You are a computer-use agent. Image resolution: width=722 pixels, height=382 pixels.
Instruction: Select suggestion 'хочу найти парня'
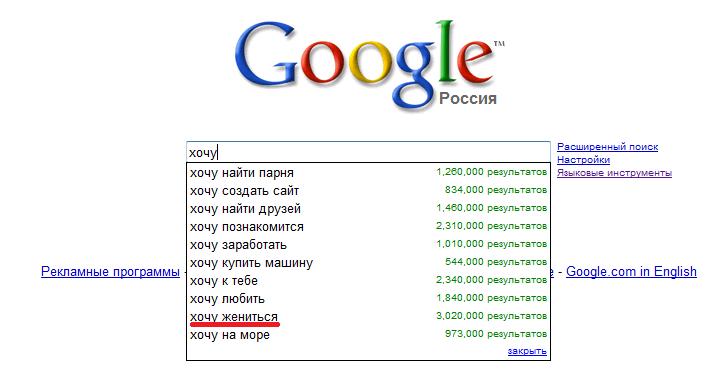368,173
